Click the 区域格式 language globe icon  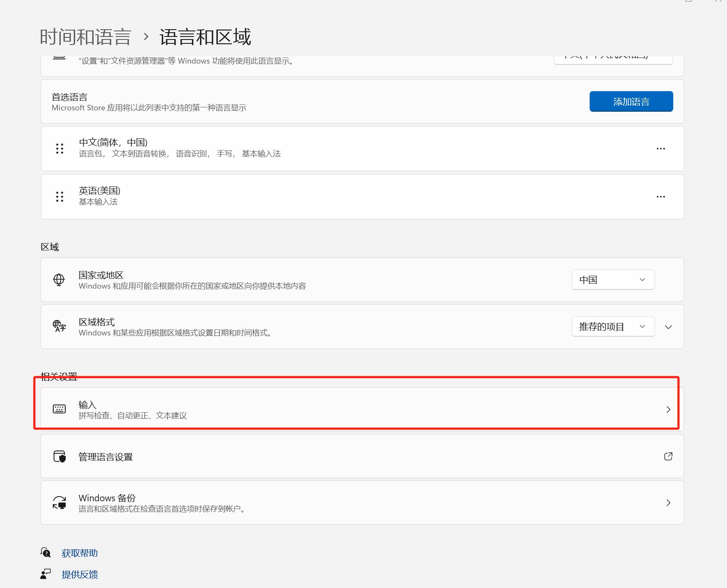[x=59, y=326]
